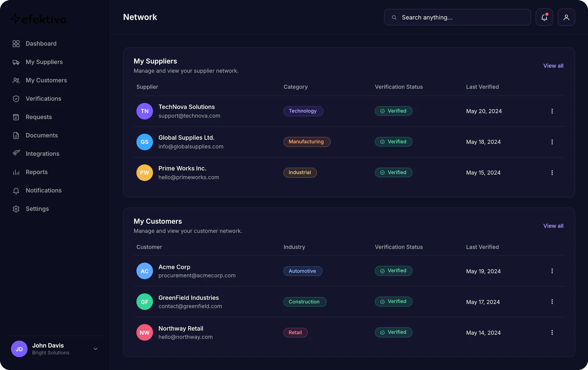This screenshot has height=370, width=588.
Task: Open the notification bell in the header
Action: pos(544,17)
